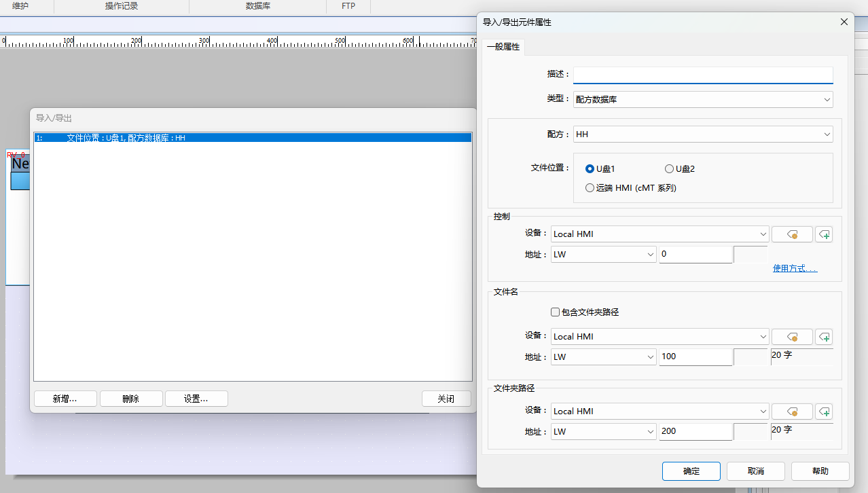This screenshot has width=868, height=493.
Task: Click the add tag icon in 控制 section
Action: pyautogui.click(x=824, y=234)
